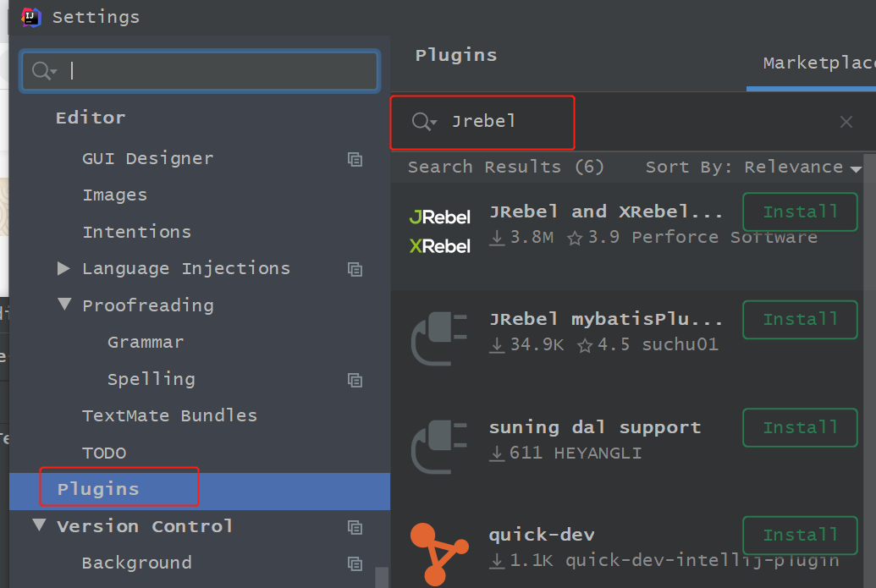Switch to the Marketplace tab
Viewport: 876px width, 588px height.
click(x=818, y=63)
